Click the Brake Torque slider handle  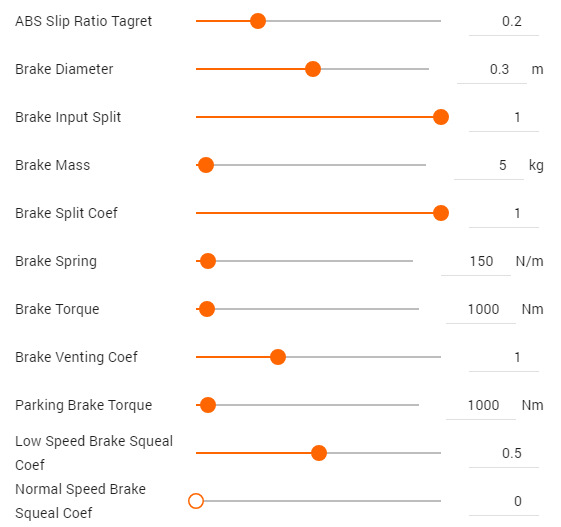[x=207, y=309]
